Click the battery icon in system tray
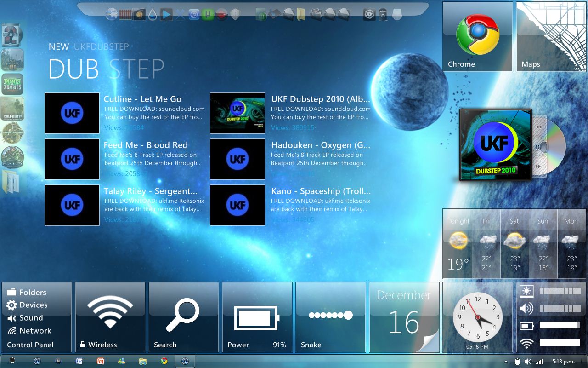This screenshot has height=368, width=588. (518, 362)
